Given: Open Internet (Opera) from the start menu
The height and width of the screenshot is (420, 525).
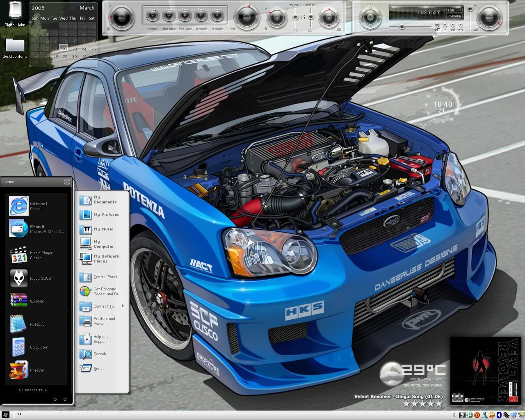Looking at the screenshot, I should click(x=37, y=206).
